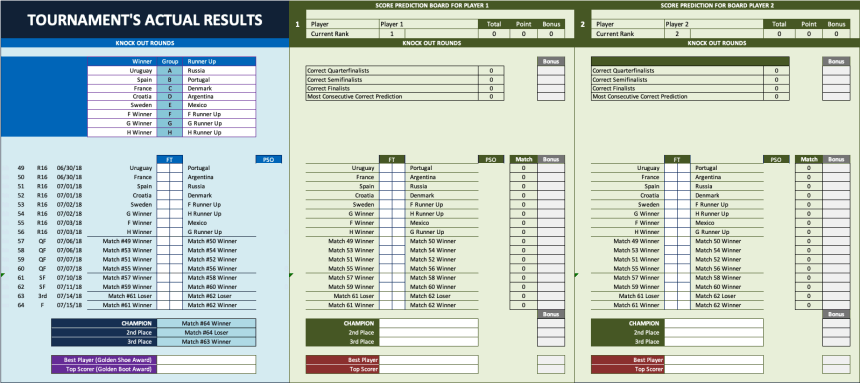The image size is (860, 383).
Task: Click the 2nd Place entry field on Player 2's board
Action: (x=714, y=333)
